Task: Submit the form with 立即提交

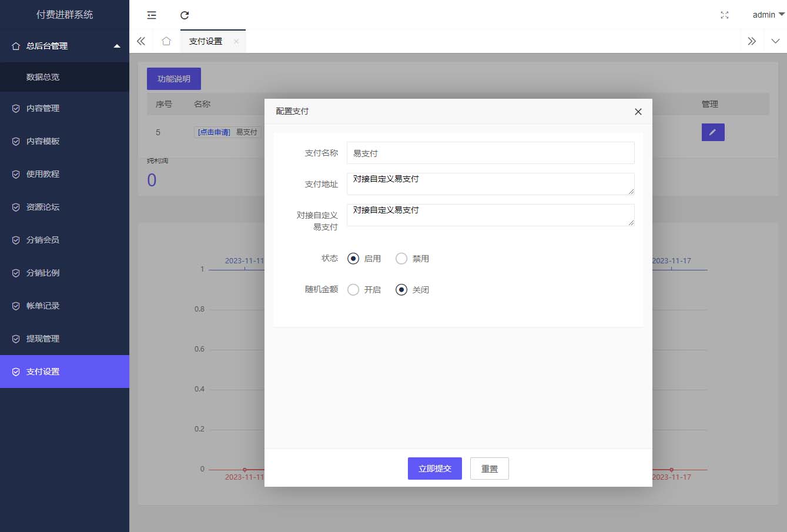Action: point(434,468)
